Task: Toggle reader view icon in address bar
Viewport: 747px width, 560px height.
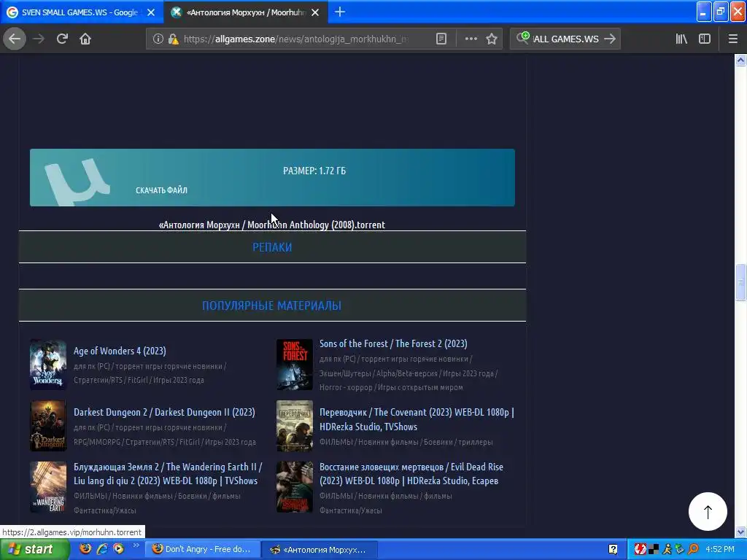Action: pyautogui.click(x=441, y=39)
